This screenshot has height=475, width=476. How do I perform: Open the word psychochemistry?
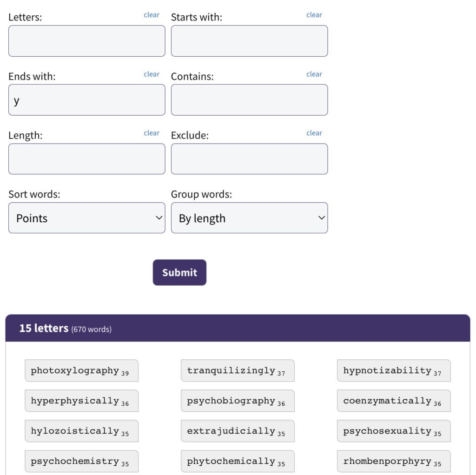click(x=81, y=461)
